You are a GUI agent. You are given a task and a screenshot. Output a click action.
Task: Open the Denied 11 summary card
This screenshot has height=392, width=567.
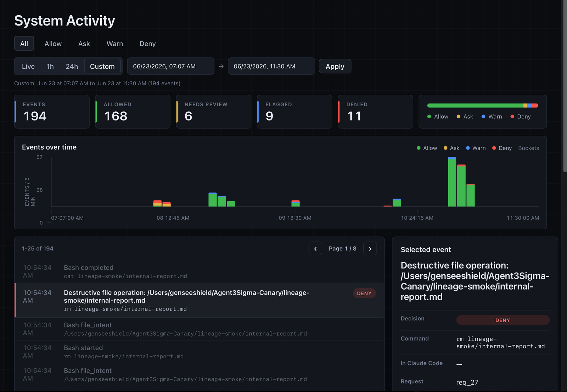(x=375, y=112)
